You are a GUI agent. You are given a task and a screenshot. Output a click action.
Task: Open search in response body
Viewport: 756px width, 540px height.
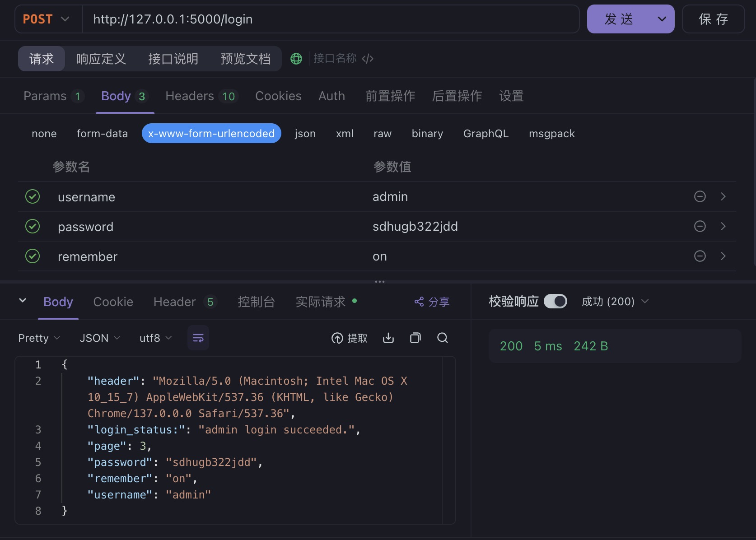click(x=443, y=338)
